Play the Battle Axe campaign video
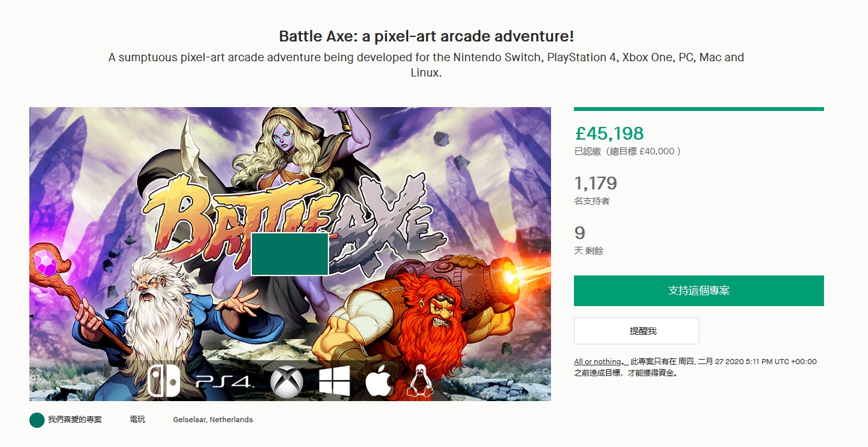 pos(290,254)
